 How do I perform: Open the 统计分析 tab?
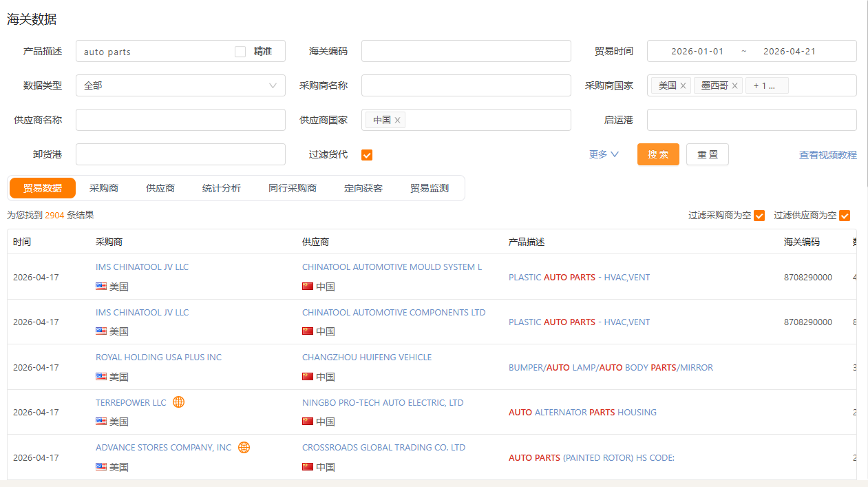[x=222, y=188]
